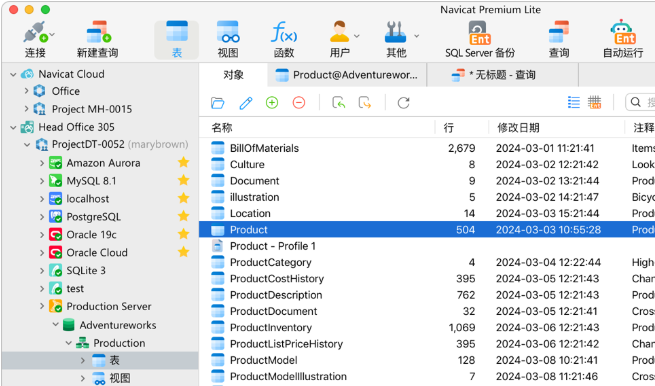Open the 查询 query toolbar button
The height and width of the screenshot is (386, 655).
click(x=559, y=40)
